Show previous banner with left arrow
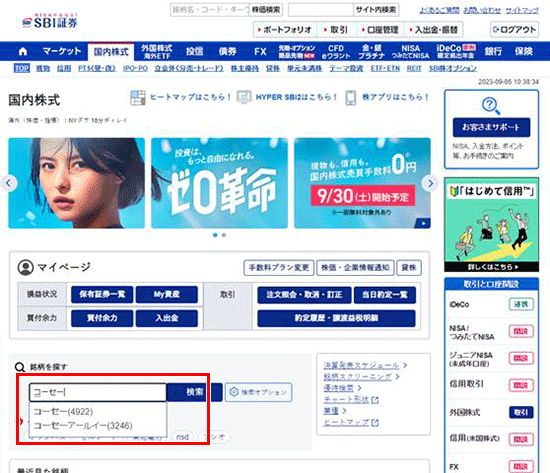Image resolution: width=550 pixels, height=473 pixels. 9,183
